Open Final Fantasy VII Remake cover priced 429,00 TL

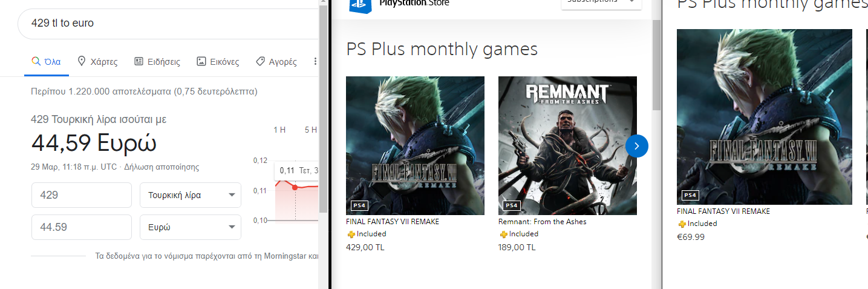(415, 145)
